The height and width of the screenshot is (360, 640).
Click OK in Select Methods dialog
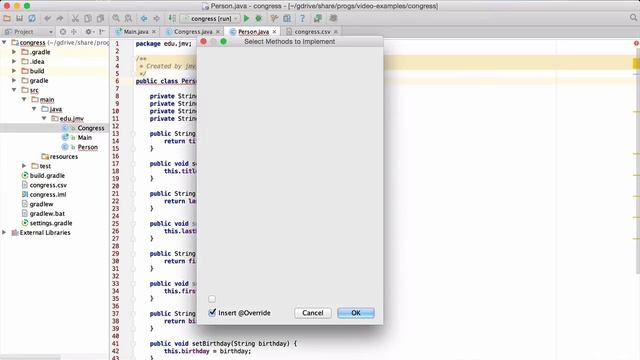(x=356, y=313)
